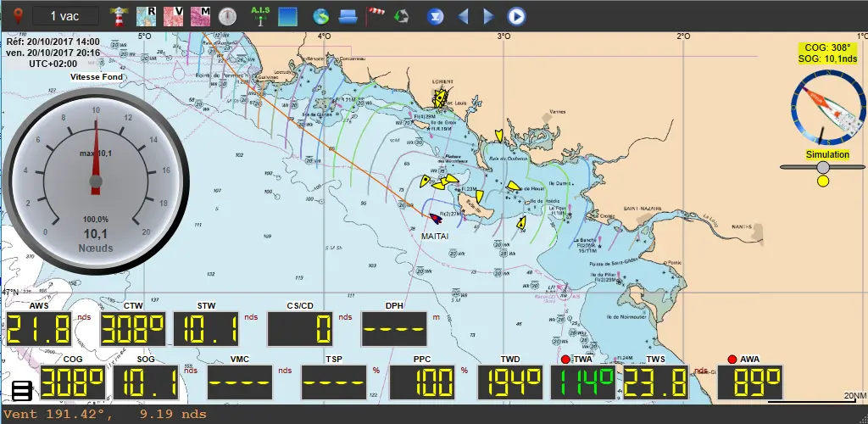This screenshot has height=424, width=868.
Task: Click the 4°O longitude label
Action: pos(324,36)
